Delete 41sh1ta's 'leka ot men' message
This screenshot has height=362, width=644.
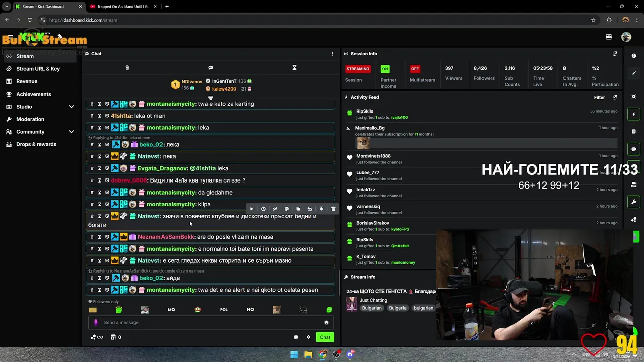pos(92,116)
